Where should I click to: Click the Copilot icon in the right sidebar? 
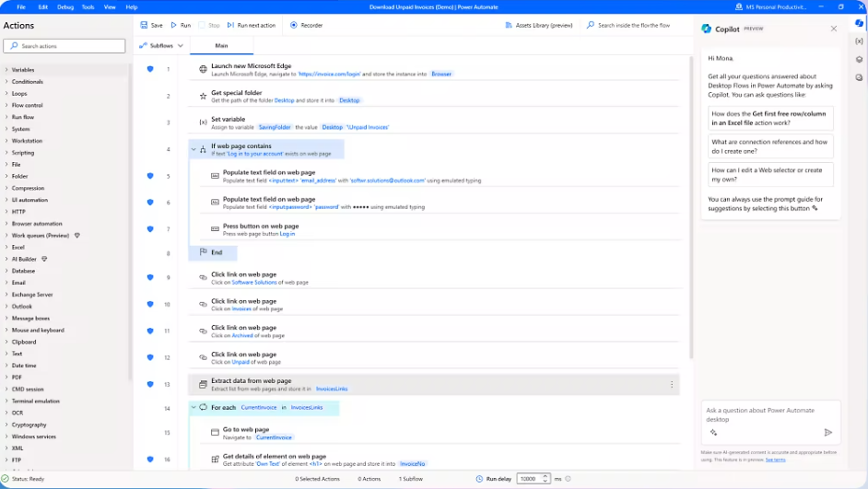859,24
